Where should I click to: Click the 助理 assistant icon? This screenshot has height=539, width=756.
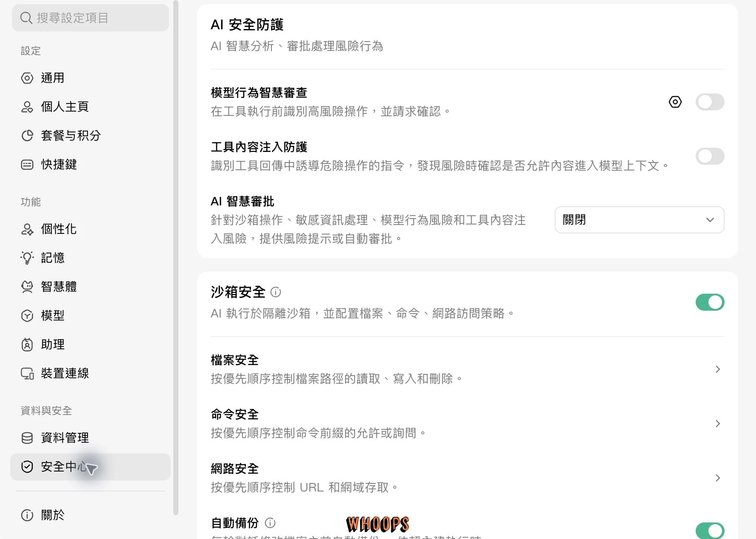[27, 345]
